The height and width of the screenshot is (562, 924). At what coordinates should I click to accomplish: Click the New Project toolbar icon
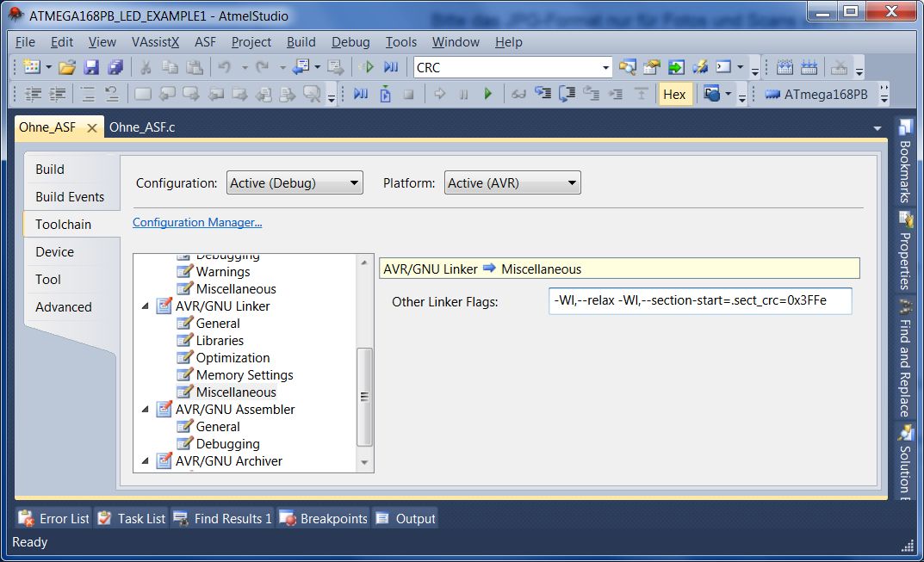31,67
